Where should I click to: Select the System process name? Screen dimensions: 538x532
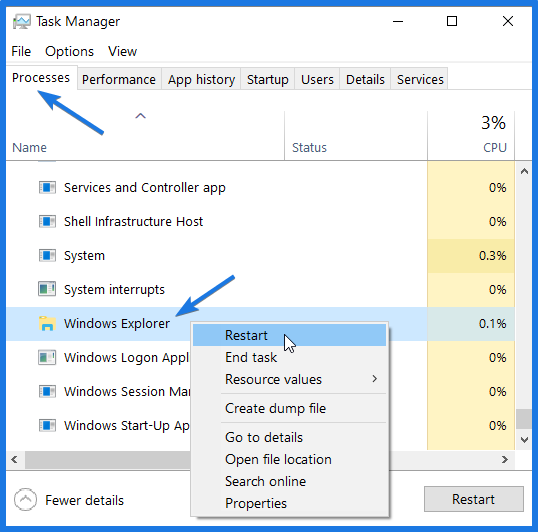[x=84, y=256]
